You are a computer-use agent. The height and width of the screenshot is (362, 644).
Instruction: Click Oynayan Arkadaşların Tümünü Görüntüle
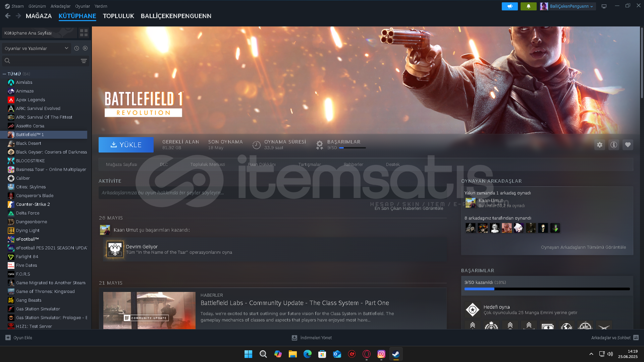click(x=583, y=247)
